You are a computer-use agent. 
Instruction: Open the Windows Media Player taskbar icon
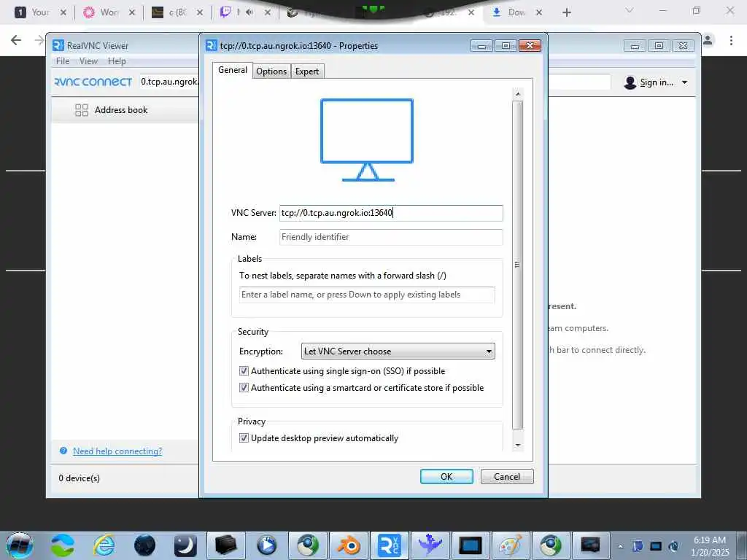click(267, 545)
